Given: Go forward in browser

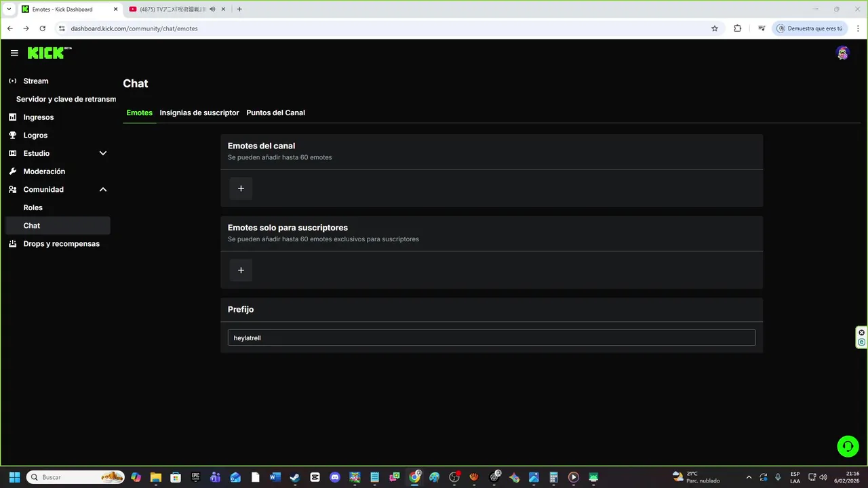Looking at the screenshot, I should (26, 28).
